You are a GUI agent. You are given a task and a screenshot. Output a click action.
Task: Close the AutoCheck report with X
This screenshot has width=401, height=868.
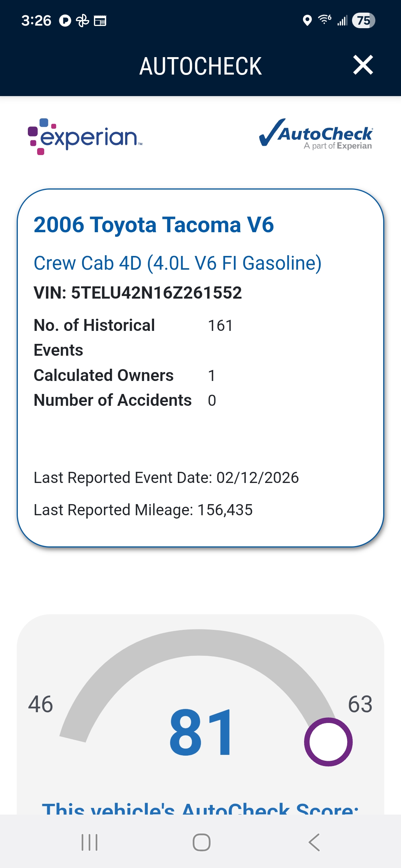tap(363, 65)
